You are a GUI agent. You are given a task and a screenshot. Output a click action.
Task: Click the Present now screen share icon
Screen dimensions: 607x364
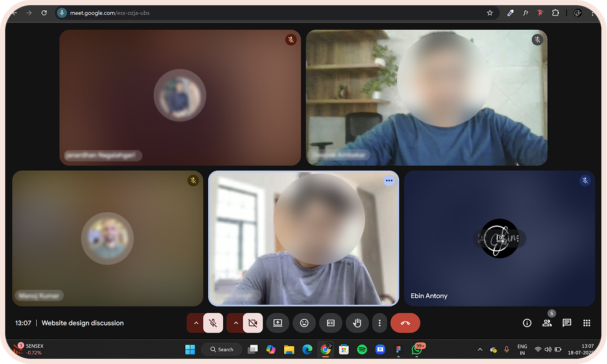click(277, 323)
